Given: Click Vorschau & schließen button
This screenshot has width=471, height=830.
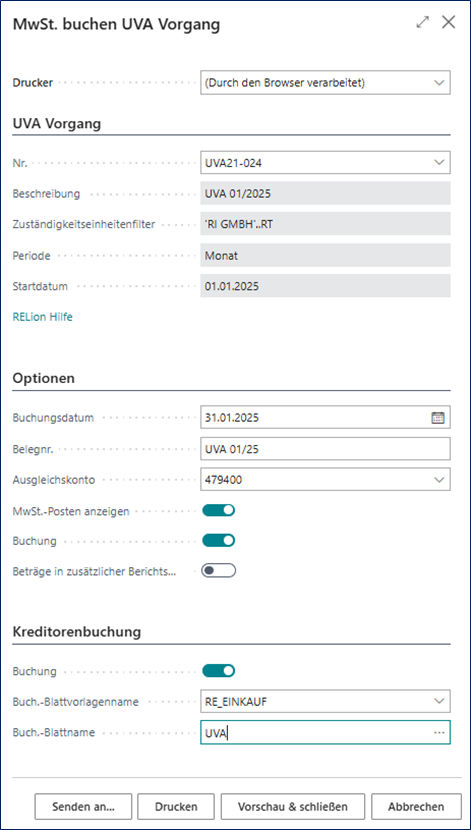Looking at the screenshot, I should 293,807.
